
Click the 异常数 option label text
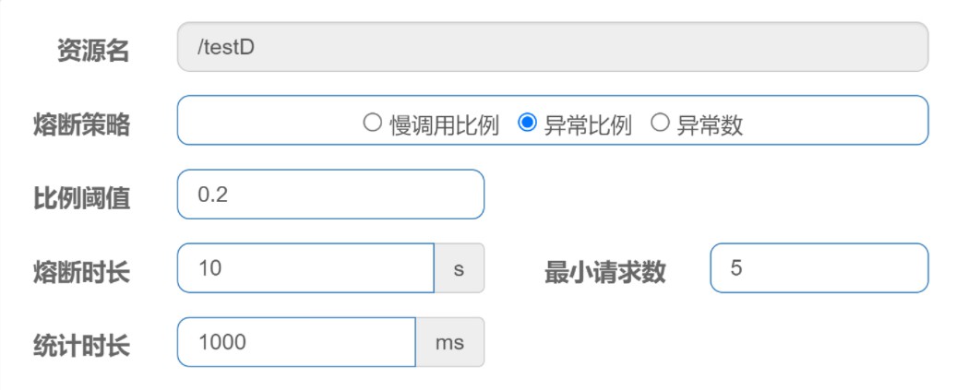pos(710,124)
